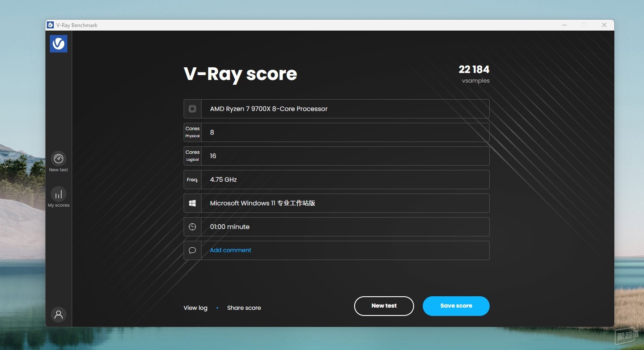Select the 'New test' sidebar label
Image resolution: width=644 pixels, height=350 pixels.
59,170
